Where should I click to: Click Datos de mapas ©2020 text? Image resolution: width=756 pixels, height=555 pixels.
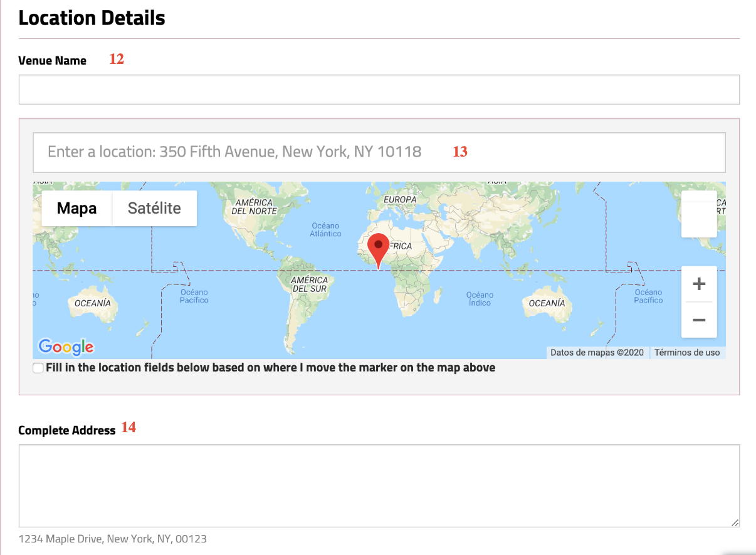click(597, 353)
